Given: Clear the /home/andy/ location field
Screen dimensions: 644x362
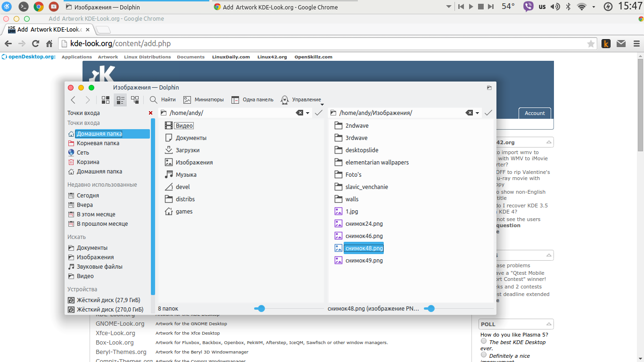Looking at the screenshot, I should (299, 113).
